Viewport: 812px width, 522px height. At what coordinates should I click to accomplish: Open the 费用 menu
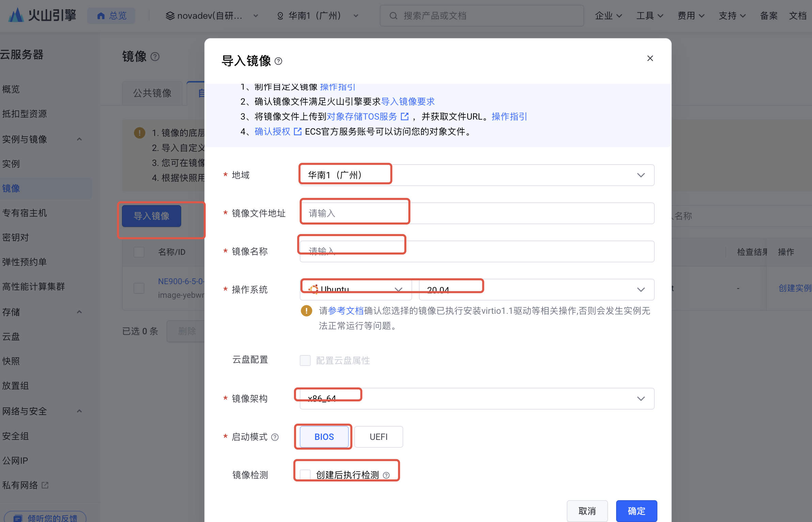pos(691,16)
